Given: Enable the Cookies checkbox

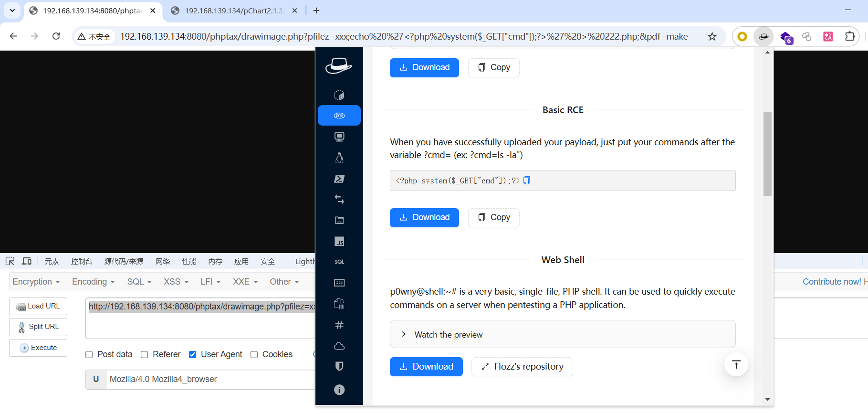Looking at the screenshot, I should coord(254,354).
